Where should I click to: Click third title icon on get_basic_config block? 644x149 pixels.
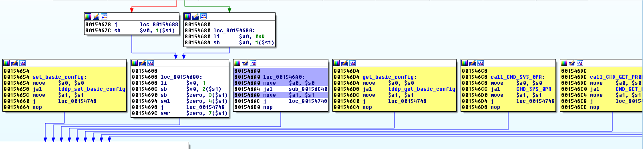point(352,63)
